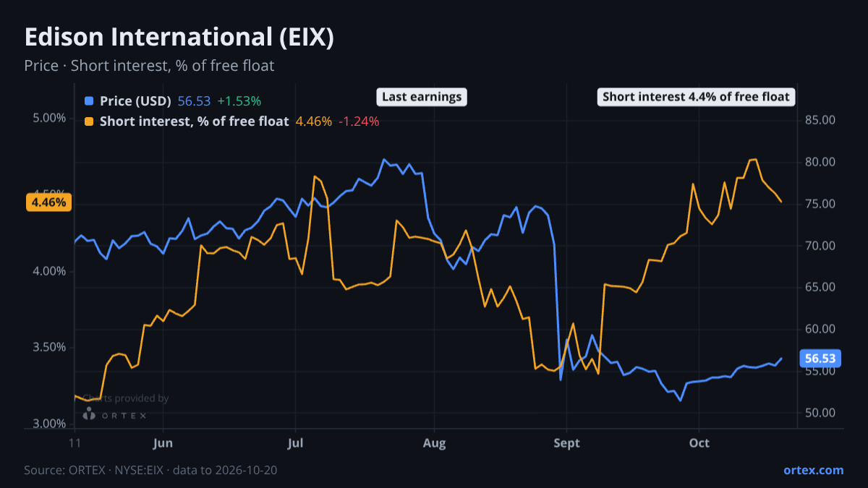Click the Price · Short interest subtitle

[x=149, y=66]
